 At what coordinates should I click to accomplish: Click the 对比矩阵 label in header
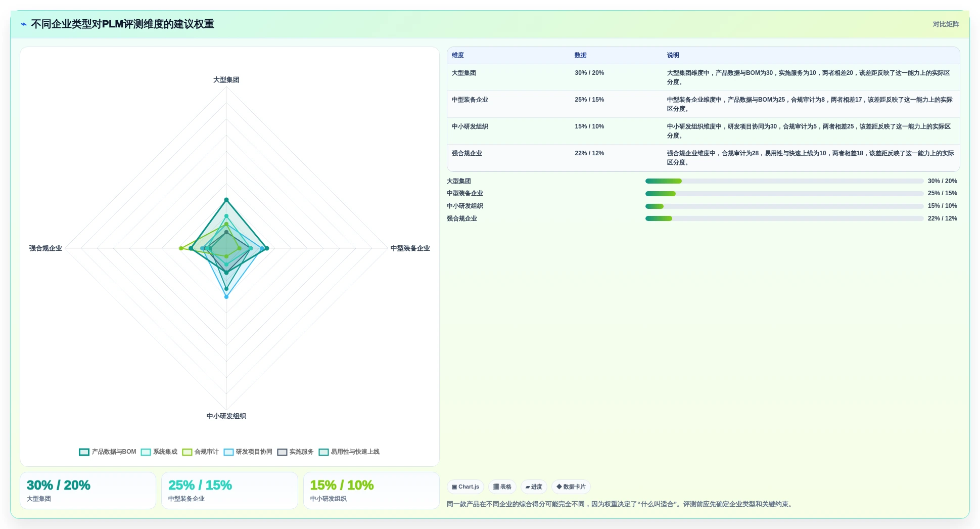point(946,24)
